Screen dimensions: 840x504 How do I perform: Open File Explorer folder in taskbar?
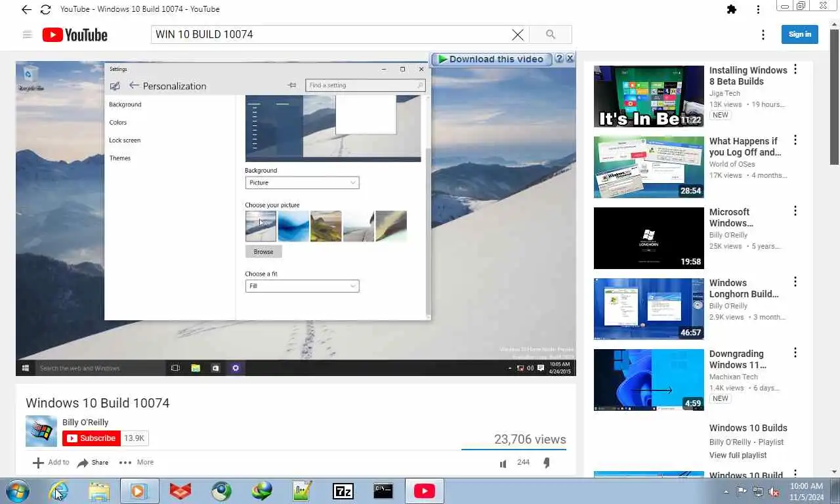99,491
